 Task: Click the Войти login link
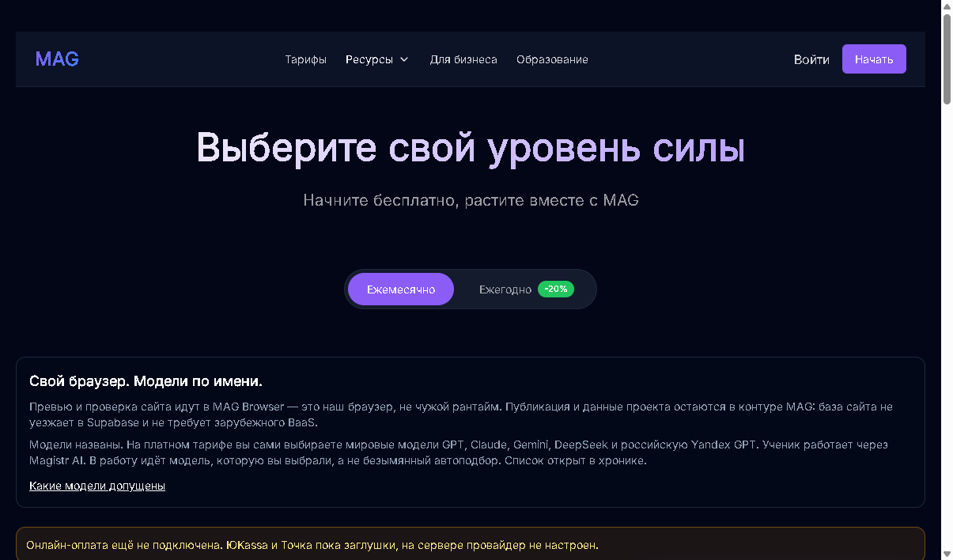[x=811, y=59]
